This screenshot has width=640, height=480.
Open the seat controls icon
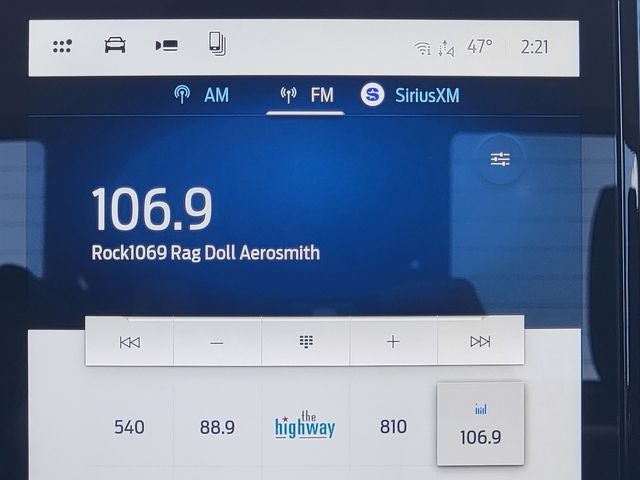click(167, 45)
